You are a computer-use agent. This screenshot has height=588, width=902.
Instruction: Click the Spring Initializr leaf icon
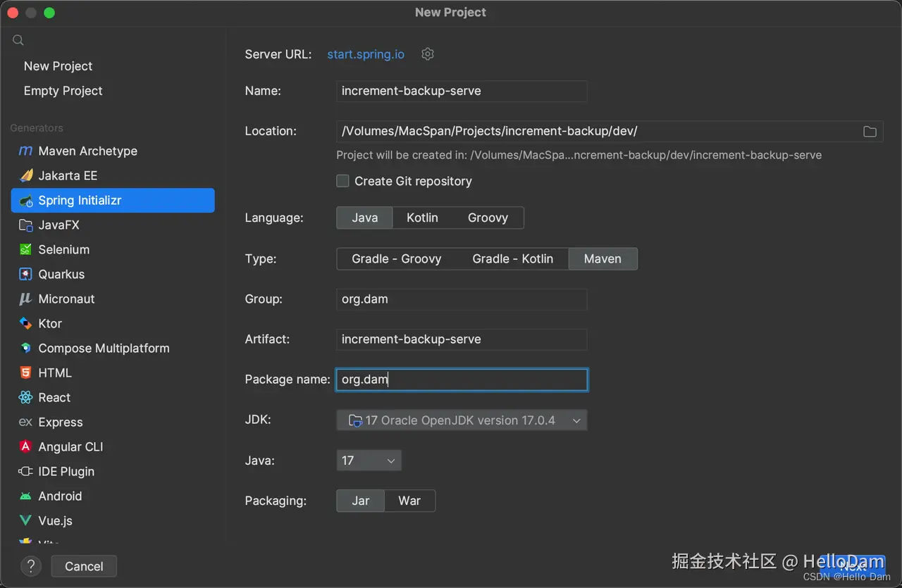tap(25, 201)
